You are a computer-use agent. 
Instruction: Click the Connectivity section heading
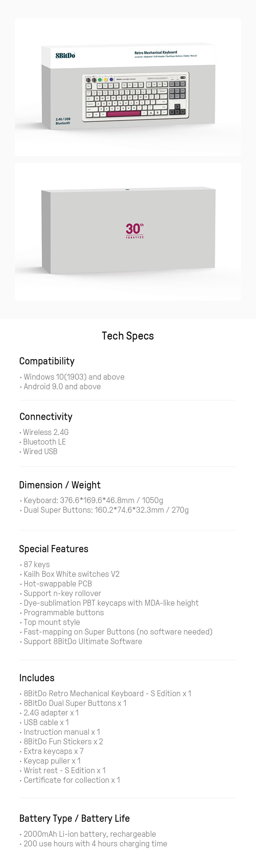pyautogui.click(x=46, y=417)
